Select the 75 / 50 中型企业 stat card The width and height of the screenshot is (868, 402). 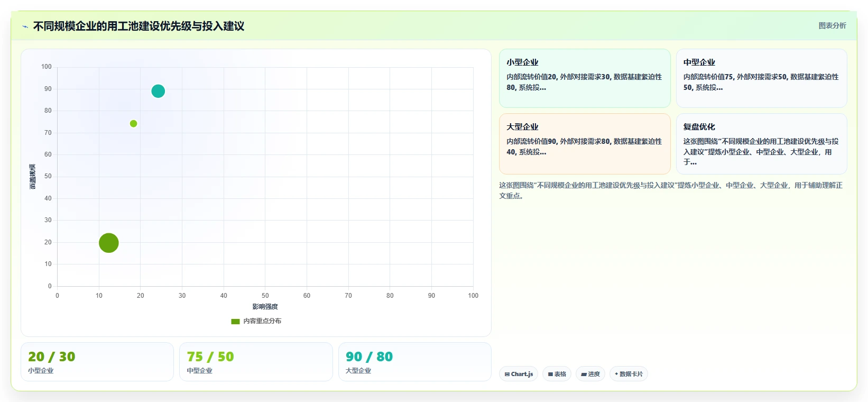pos(256,362)
